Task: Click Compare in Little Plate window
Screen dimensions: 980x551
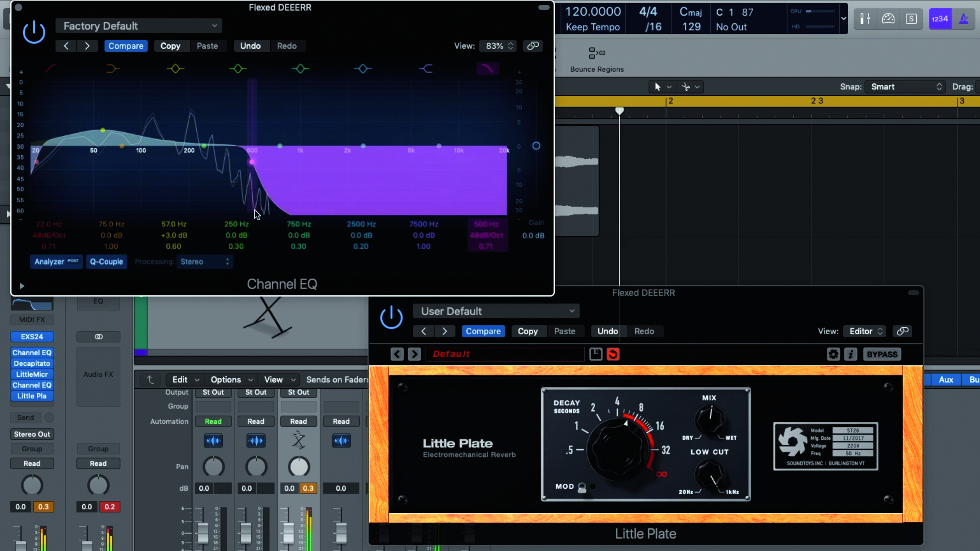Action: [483, 331]
